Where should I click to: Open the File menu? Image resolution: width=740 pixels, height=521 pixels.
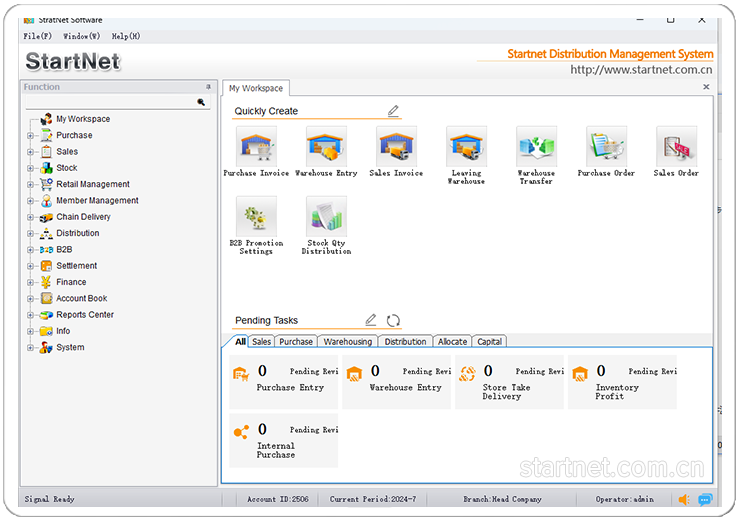[x=38, y=36]
